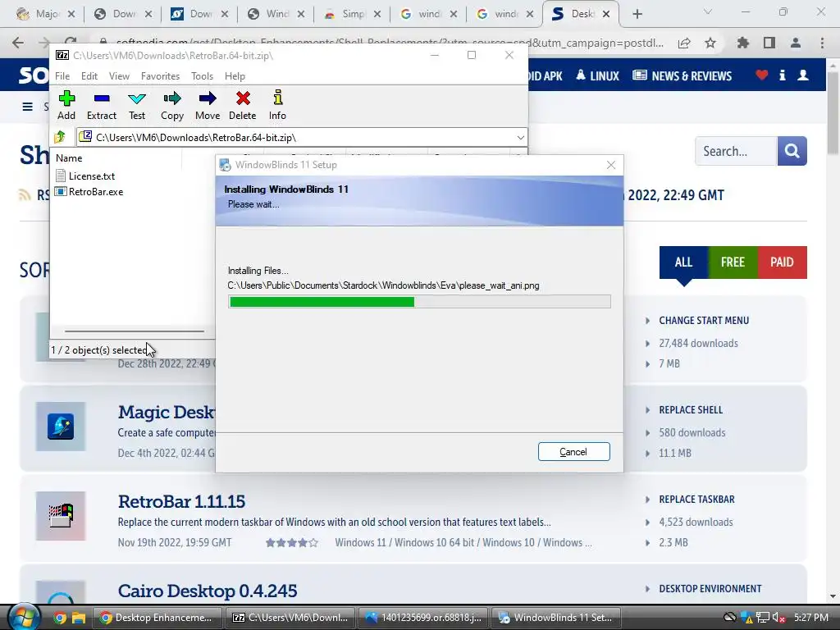840x630 pixels.
Task: Switch to the 7-Zip taskbar button
Action: (x=290, y=618)
